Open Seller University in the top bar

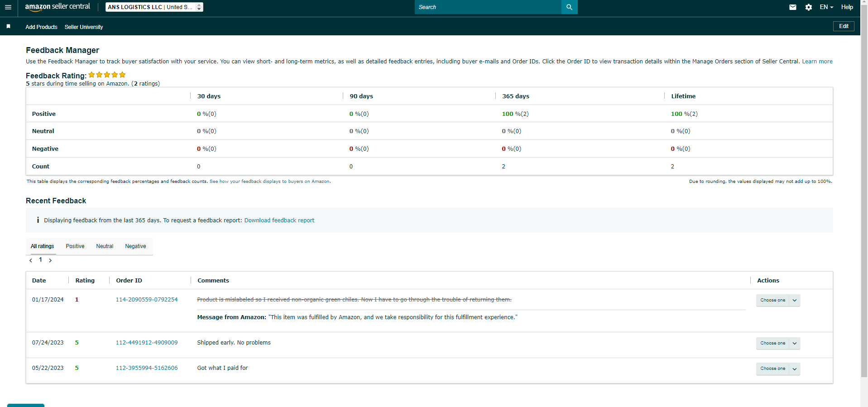[84, 27]
